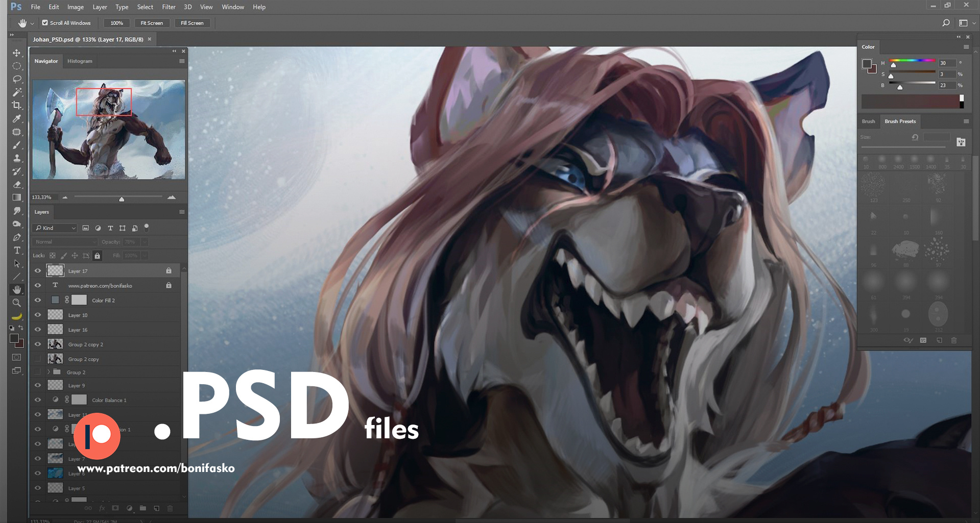This screenshot has height=523, width=980.
Task: Show the Group 2 copy layer
Action: (x=38, y=359)
